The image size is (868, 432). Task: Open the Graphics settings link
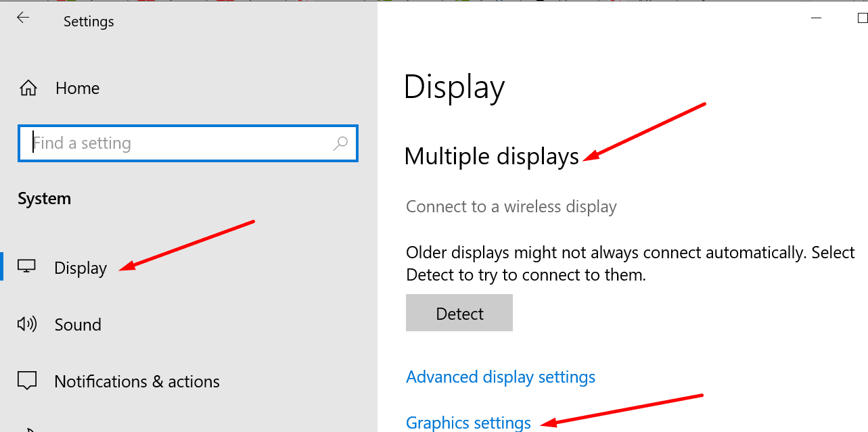point(468,423)
